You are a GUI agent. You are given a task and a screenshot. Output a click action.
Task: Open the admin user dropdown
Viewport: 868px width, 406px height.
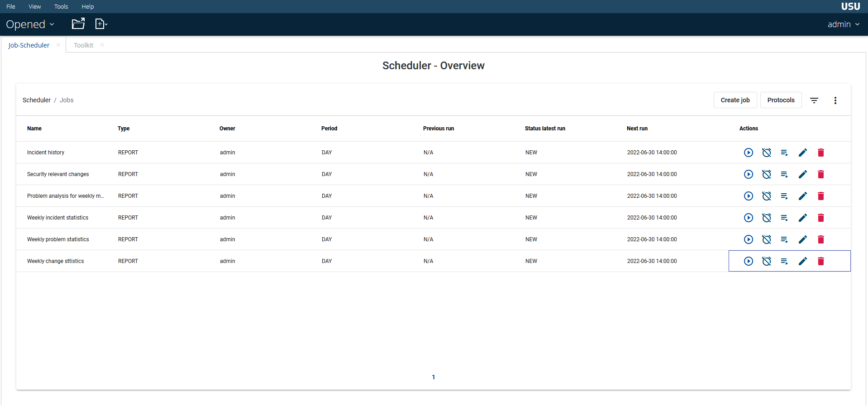tap(844, 24)
